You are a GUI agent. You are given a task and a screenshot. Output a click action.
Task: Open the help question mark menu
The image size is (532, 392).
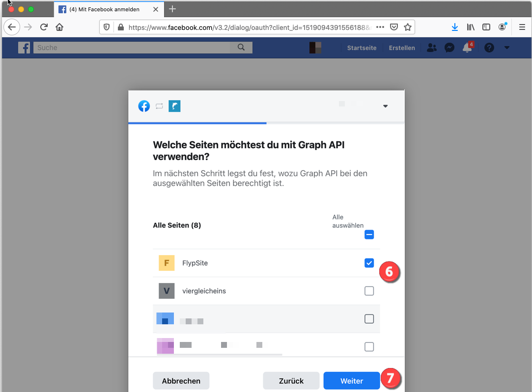pyautogui.click(x=489, y=48)
